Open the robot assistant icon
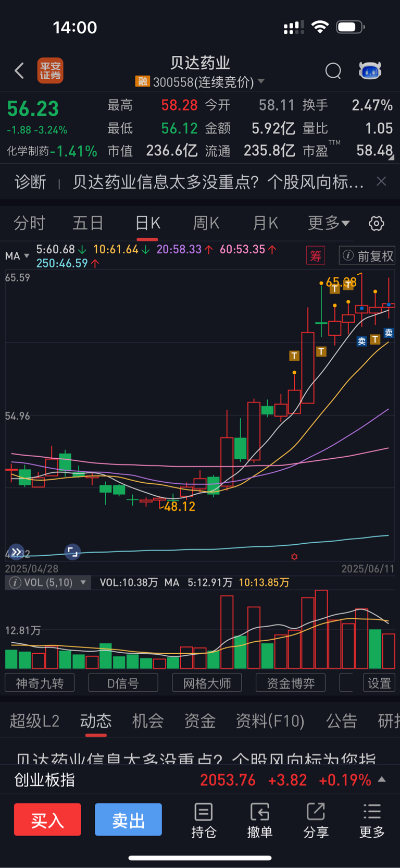Screen dimensions: 400x868 coord(370,70)
